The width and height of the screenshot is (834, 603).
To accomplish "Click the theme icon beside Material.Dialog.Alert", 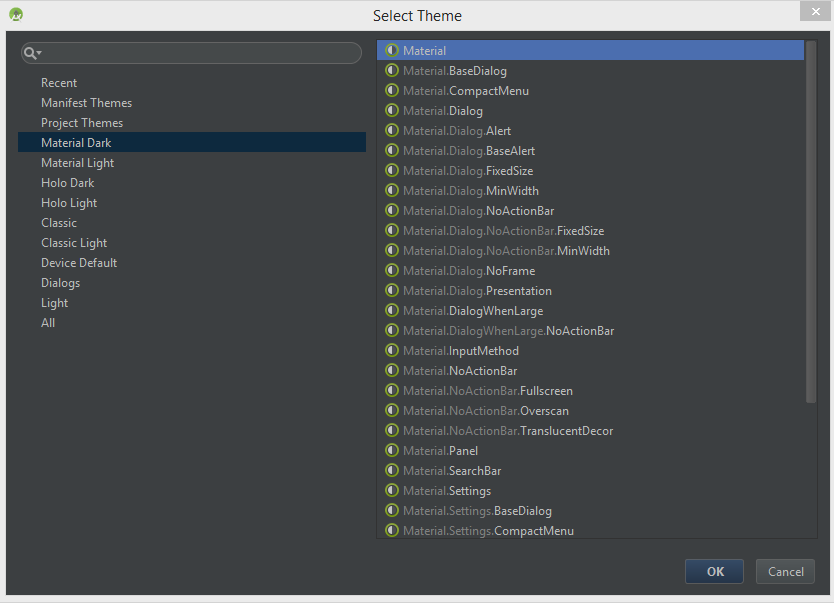I will pyautogui.click(x=392, y=130).
